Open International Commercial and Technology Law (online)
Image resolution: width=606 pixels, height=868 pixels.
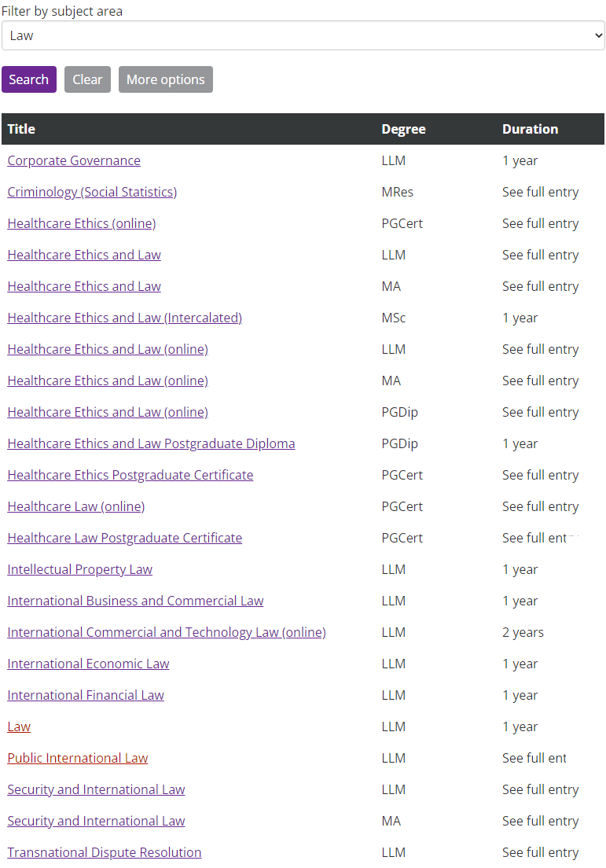167,632
